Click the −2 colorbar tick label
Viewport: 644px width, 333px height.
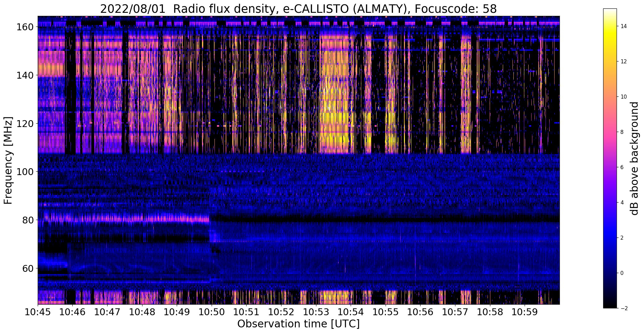[x=623, y=308]
